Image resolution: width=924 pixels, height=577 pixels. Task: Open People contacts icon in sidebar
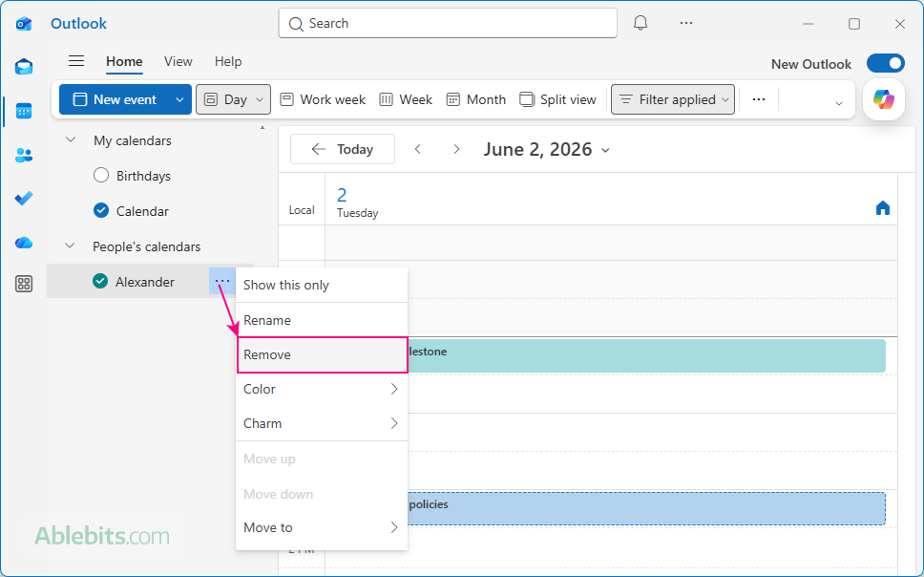[24, 155]
